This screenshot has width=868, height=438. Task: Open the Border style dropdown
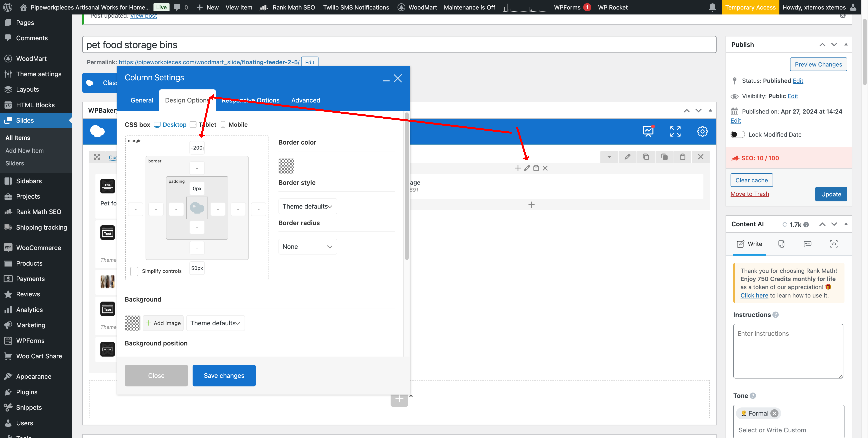point(308,206)
